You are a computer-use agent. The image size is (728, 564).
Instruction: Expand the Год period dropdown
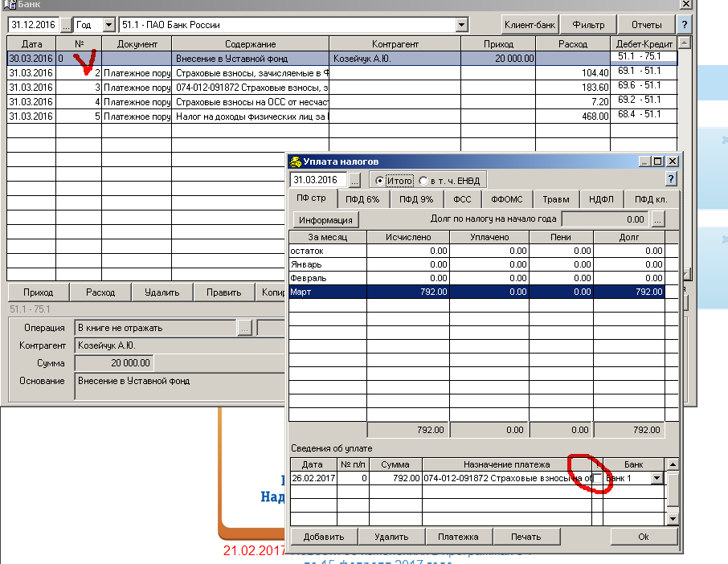[x=108, y=25]
